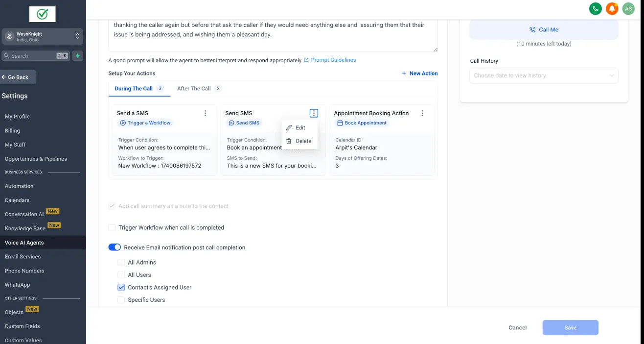
Task: Open three-dot menu on Send a SMS card
Action: click(205, 113)
